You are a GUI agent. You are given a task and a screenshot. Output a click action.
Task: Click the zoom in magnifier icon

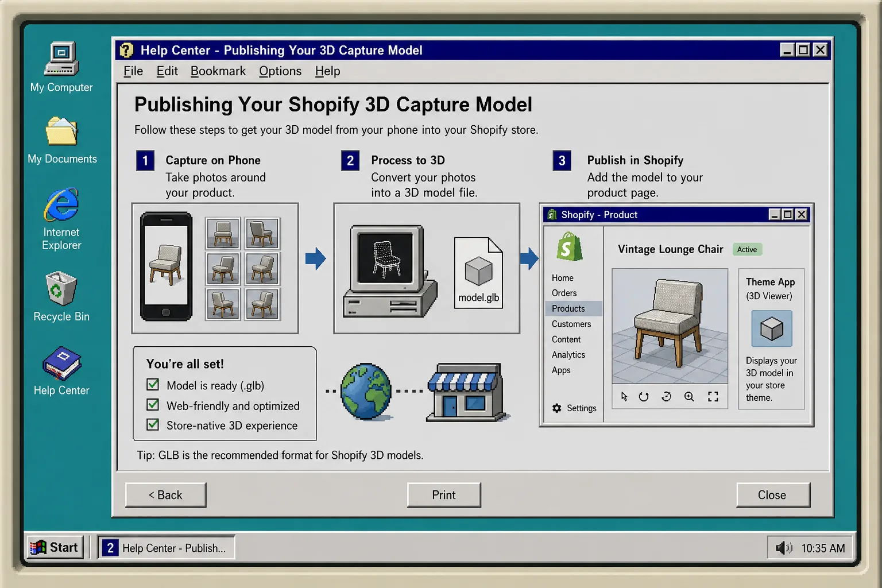tap(689, 397)
